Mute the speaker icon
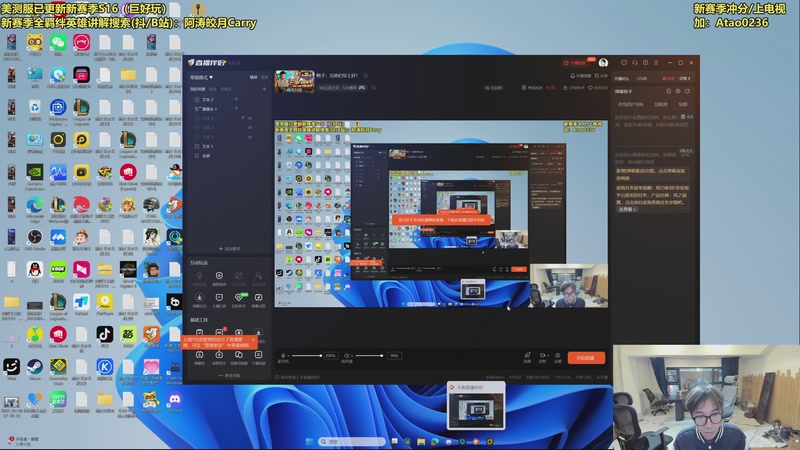 click(346, 356)
